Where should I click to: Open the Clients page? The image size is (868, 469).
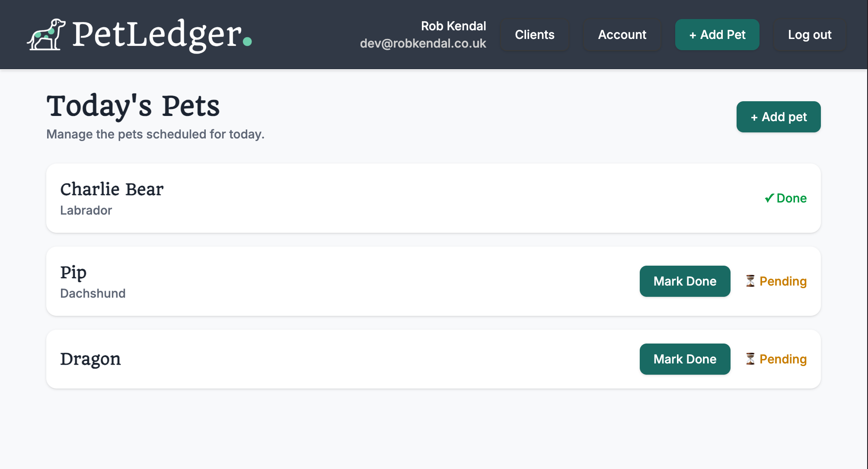tap(535, 35)
